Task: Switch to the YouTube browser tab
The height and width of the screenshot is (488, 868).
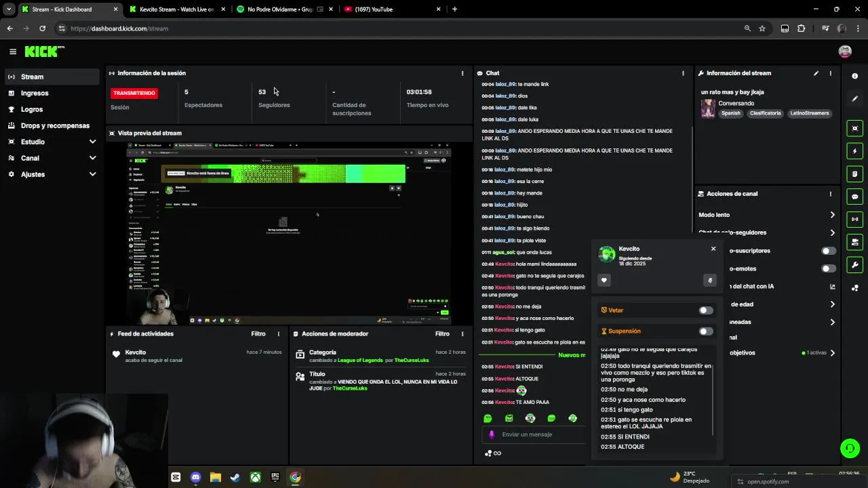Action: point(393,9)
